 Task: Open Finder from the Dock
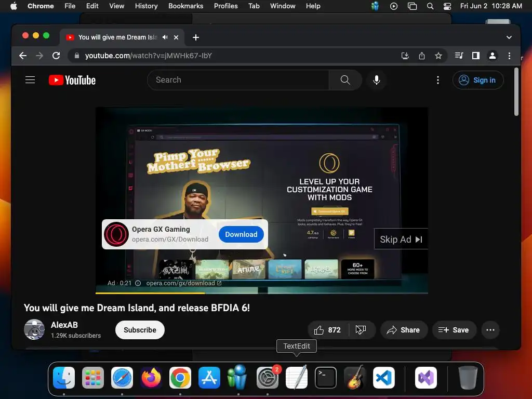coord(64,378)
